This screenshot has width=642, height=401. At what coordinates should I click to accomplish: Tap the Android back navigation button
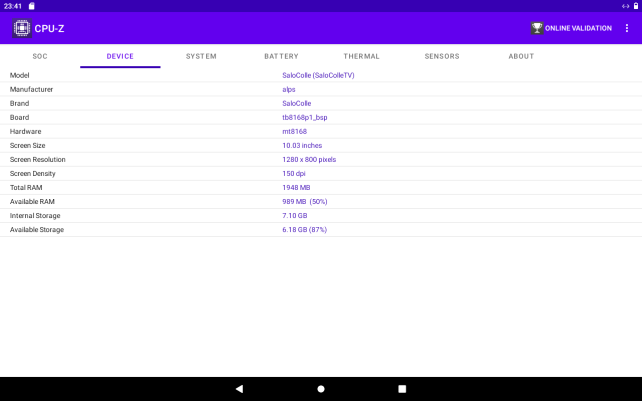(240, 389)
